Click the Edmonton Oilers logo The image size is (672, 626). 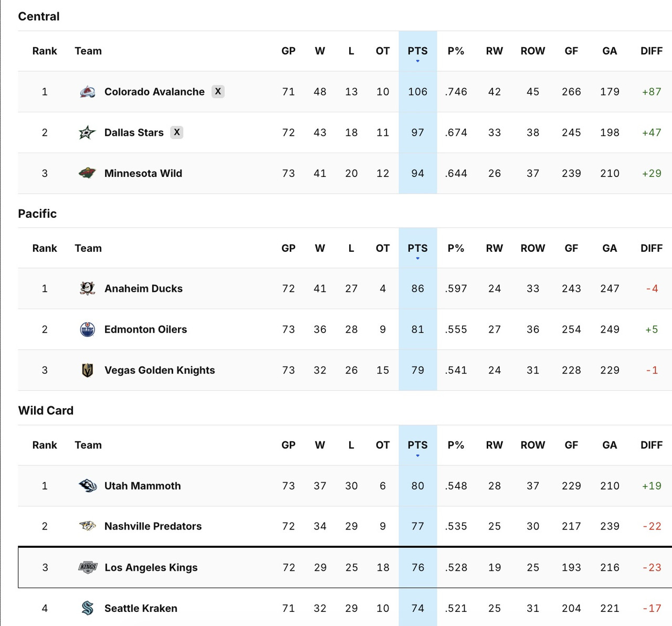point(87,329)
